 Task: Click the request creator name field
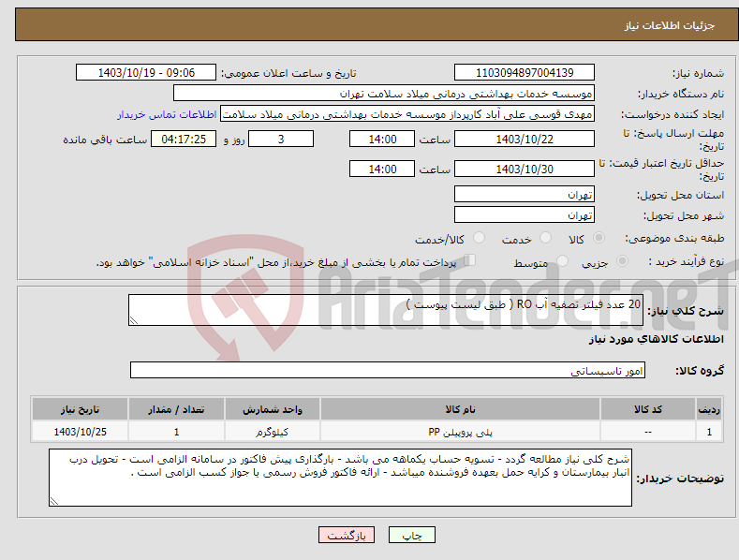click(407, 114)
